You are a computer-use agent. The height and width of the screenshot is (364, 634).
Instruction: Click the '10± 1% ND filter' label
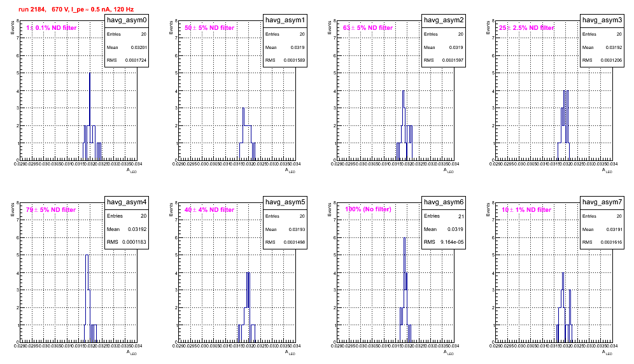coord(526,210)
